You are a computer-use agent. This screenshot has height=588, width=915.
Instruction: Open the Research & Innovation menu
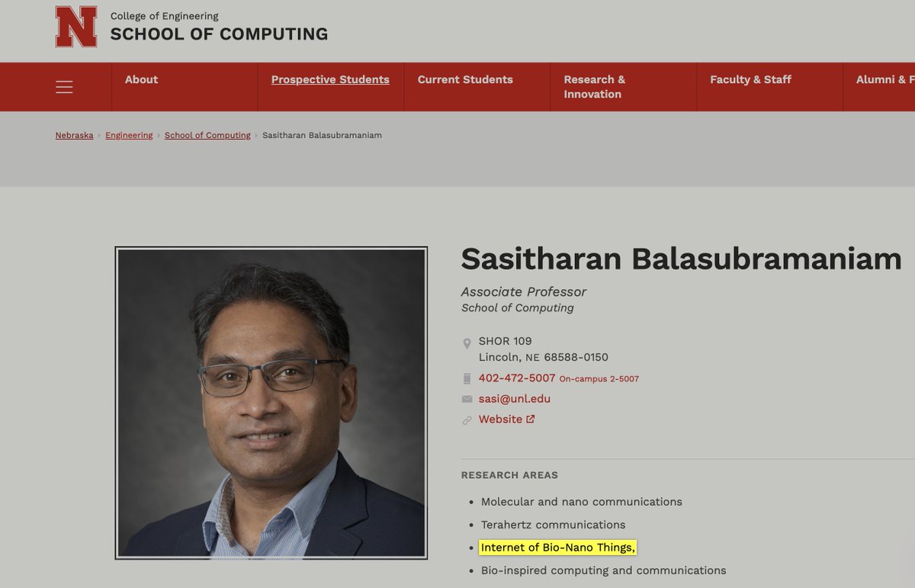pyautogui.click(x=594, y=87)
